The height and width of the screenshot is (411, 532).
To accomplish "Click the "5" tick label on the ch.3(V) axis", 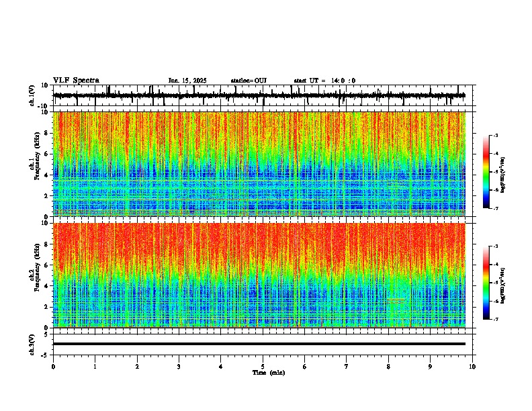I will (46, 334).
